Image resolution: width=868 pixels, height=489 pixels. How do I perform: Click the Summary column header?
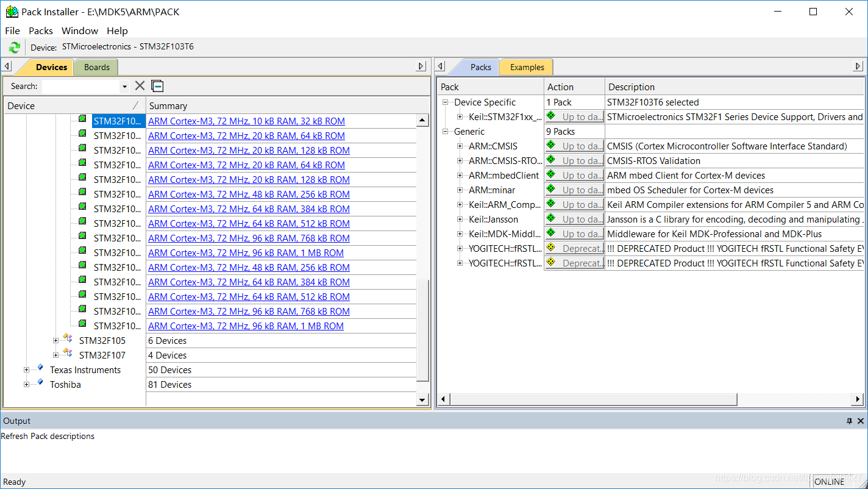click(x=288, y=105)
